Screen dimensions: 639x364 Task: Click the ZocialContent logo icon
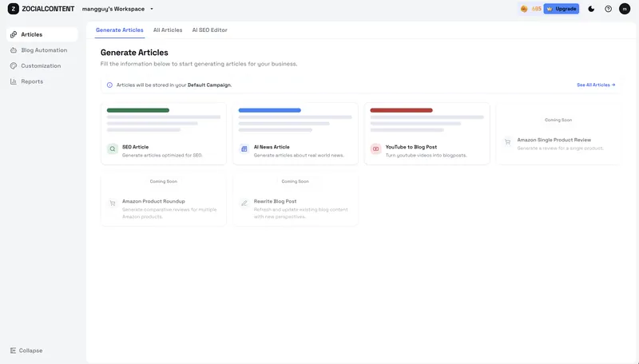13,9
